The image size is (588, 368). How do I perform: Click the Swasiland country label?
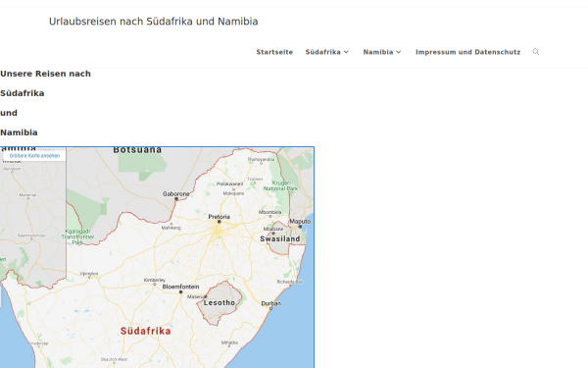(280, 238)
